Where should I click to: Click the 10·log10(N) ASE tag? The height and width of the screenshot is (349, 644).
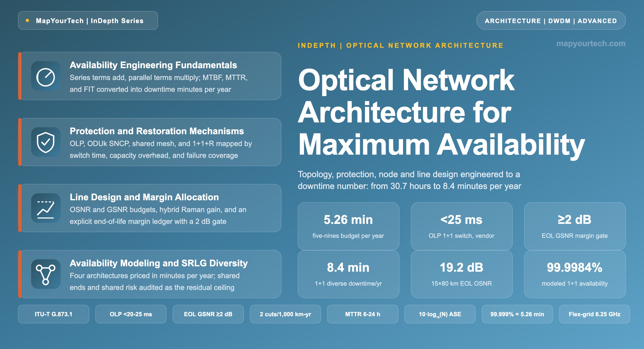[440, 314]
